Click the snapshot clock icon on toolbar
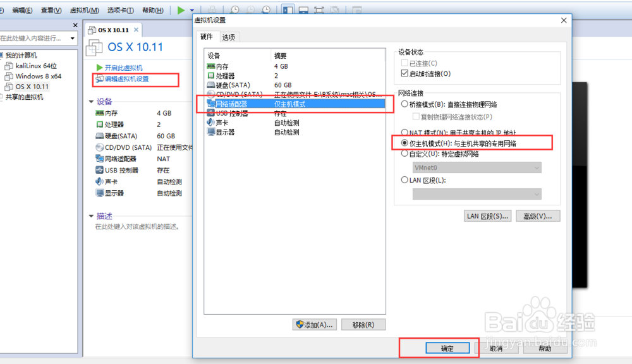This screenshot has width=632, height=364. click(234, 10)
